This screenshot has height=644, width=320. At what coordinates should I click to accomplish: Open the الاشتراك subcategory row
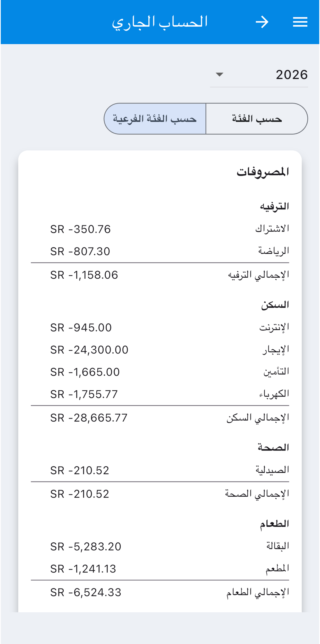(160, 229)
